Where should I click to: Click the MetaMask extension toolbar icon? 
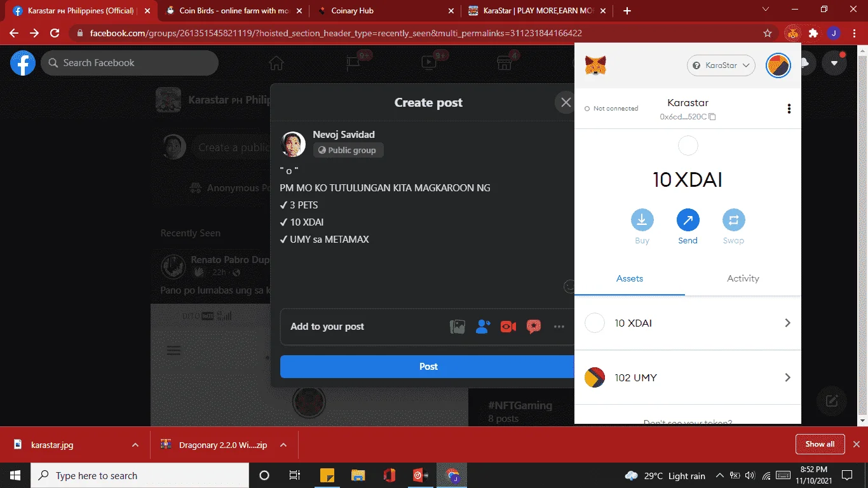pyautogui.click(x=792, y=33)
